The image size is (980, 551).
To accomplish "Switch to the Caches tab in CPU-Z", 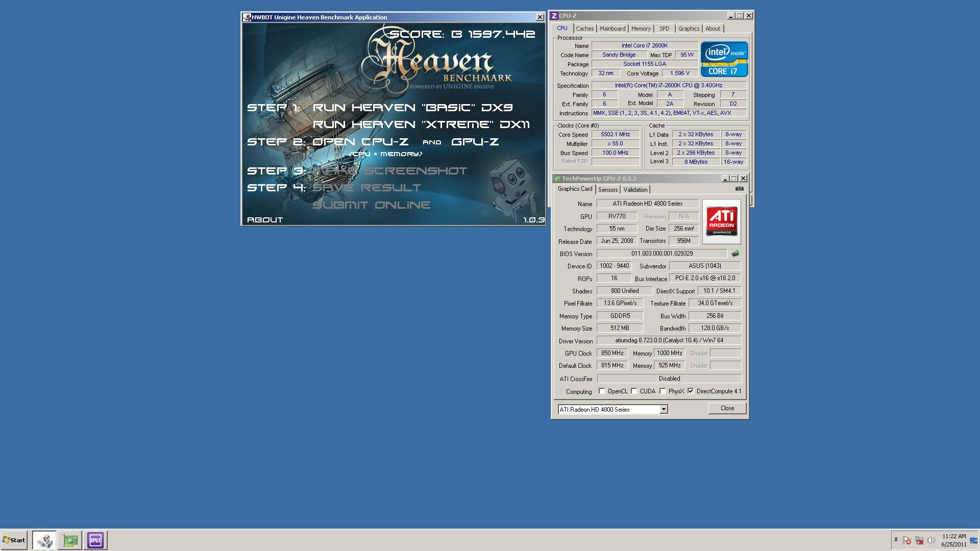I will [x=584, y=29].
